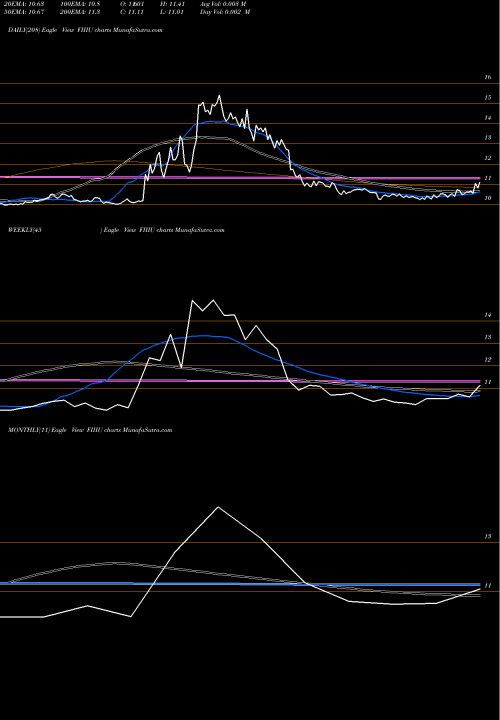Viewport: 500px width, 720px height.
Task: Click the MONTHLY Eagle View chart title
Action: [x=90, y=430]
